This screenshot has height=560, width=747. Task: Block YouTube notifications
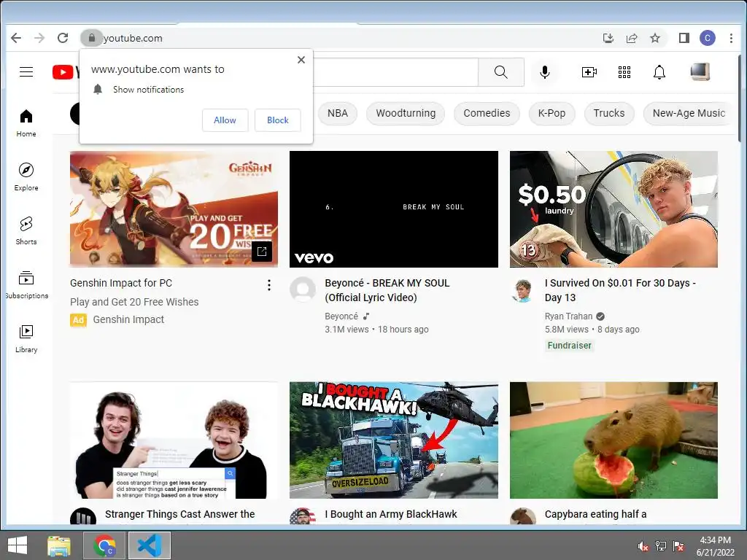pyautogui.click(x=278, y=120)
